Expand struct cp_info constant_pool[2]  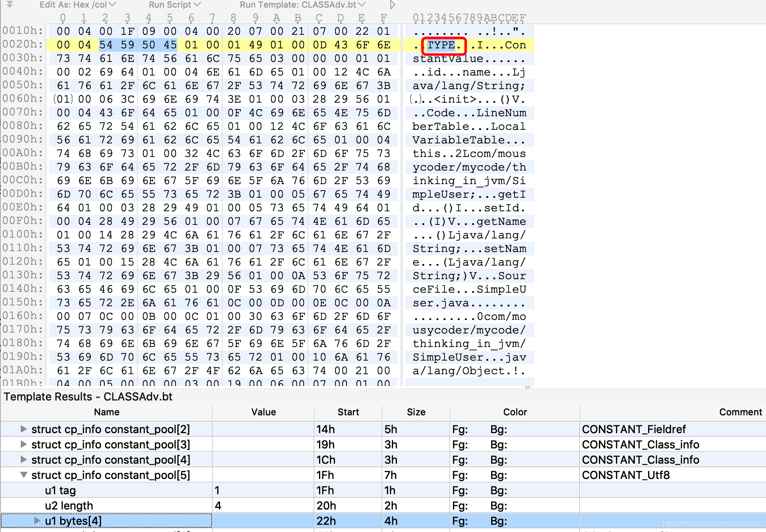24,429
